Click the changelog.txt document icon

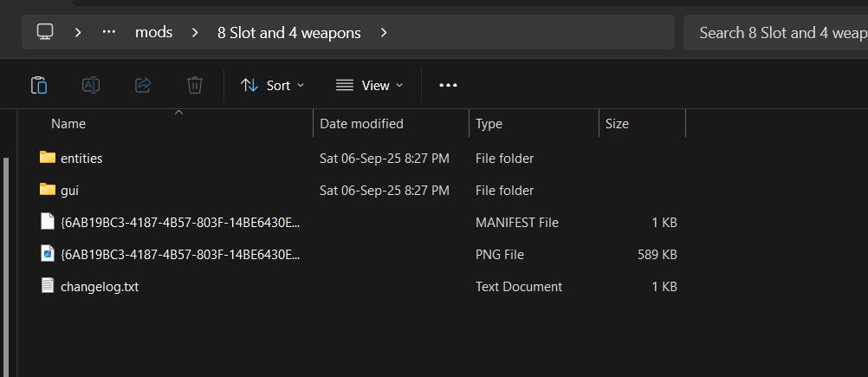[x=49, y=286]
